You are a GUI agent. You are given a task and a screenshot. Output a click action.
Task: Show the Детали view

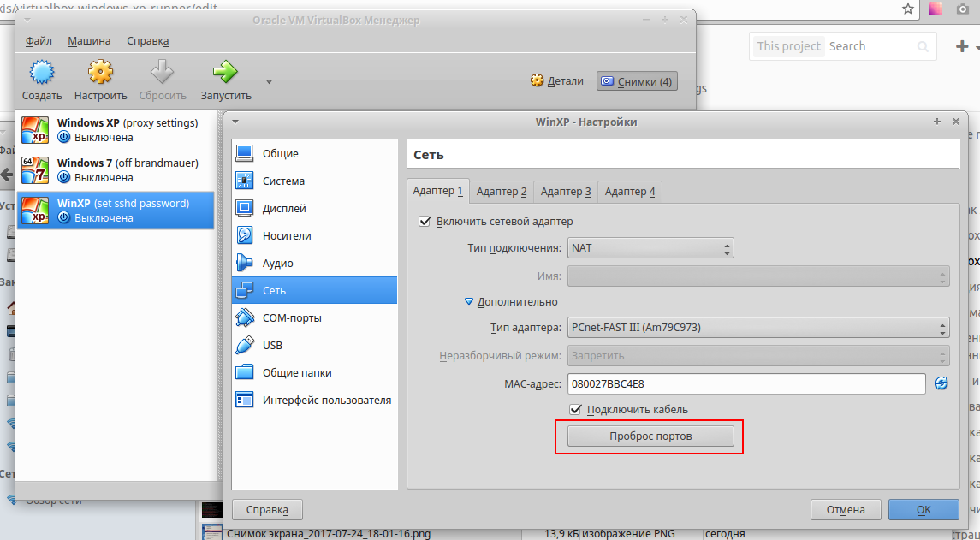tap(557, 81)
